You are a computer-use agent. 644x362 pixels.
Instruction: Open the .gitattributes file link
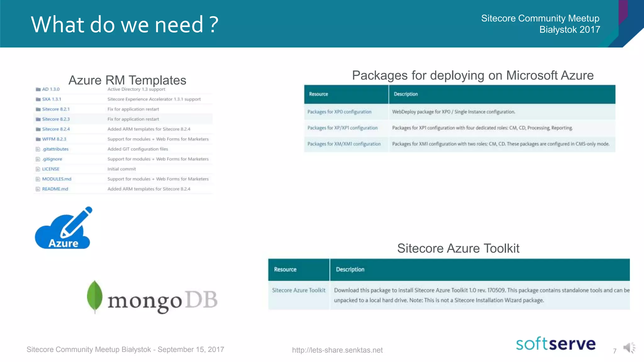click(55, 149)
